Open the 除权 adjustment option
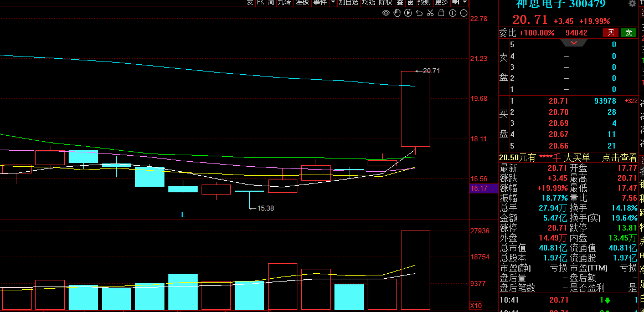Image resolution: width=644 pixels, height=312 pixels. click(x=385, y=2)
